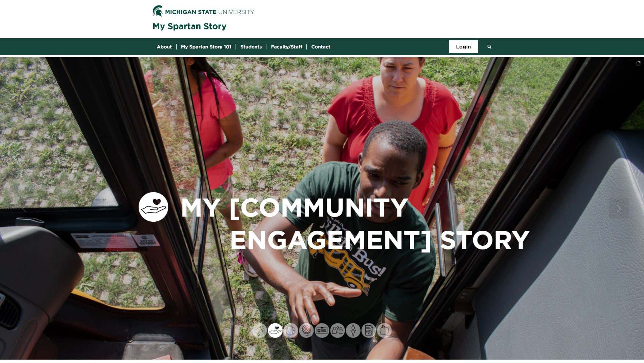
Task: Select the apple slide icon
Action: (384, 330)
